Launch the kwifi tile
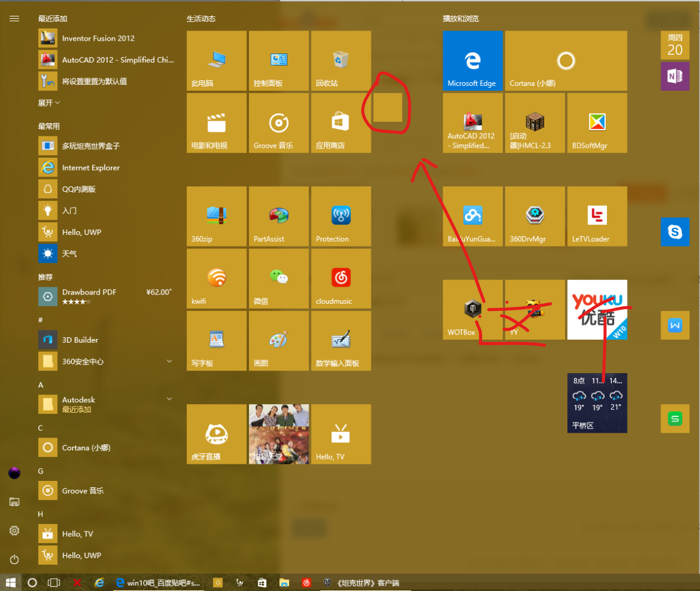This screenshot has width=700, height=591. 217,279
